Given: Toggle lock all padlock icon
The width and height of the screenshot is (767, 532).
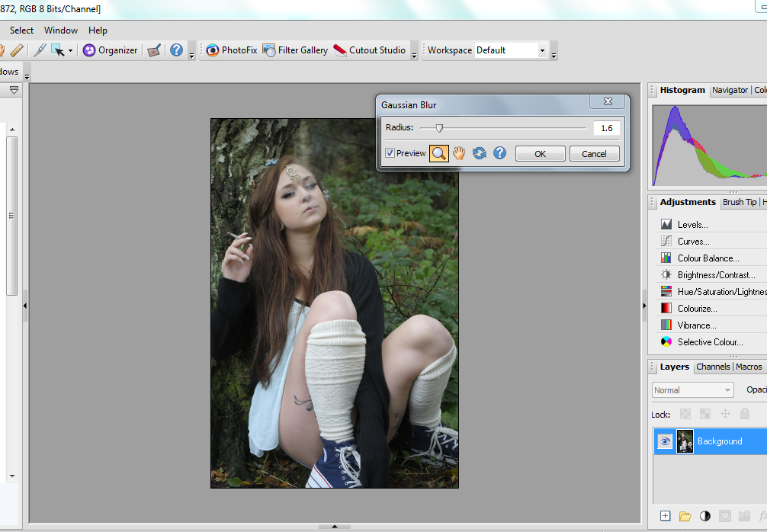Looking at the screenshot, I should (744, 414).
